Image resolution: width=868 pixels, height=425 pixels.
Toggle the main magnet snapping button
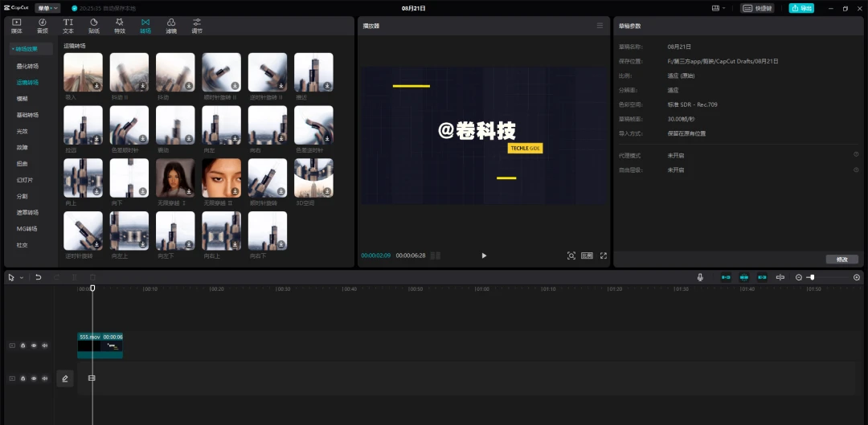pos(726,277)
